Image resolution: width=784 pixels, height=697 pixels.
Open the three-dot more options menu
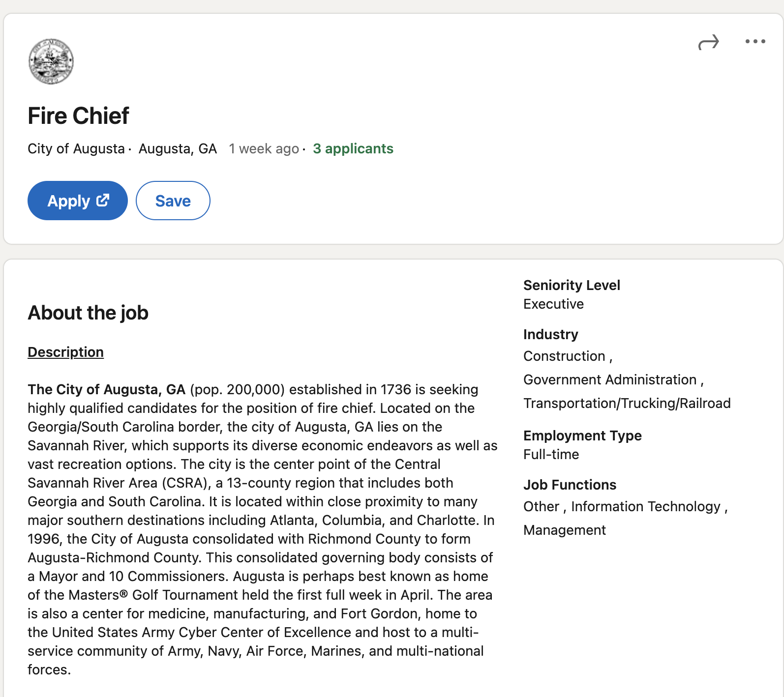(x=755, y=41)
